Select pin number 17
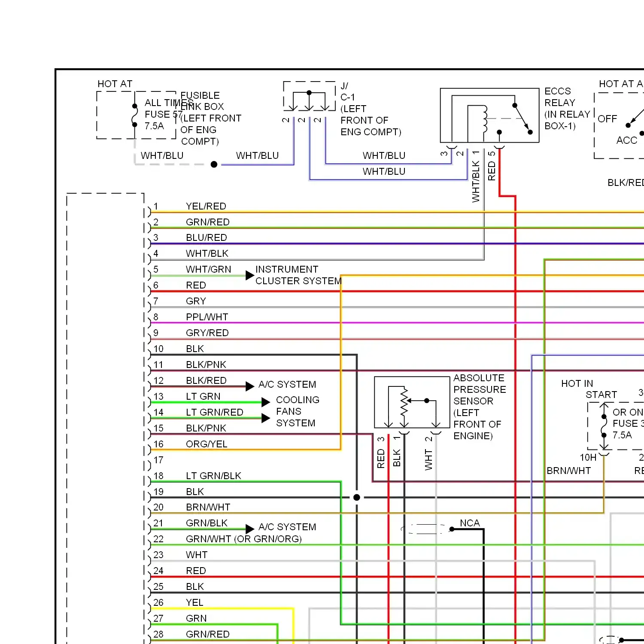 pyautogui.click(x=158, y=460)
